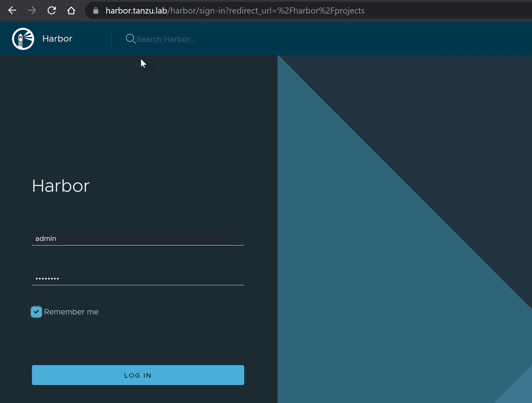
Task: Click the browser home icon
Action: point(71,10)
